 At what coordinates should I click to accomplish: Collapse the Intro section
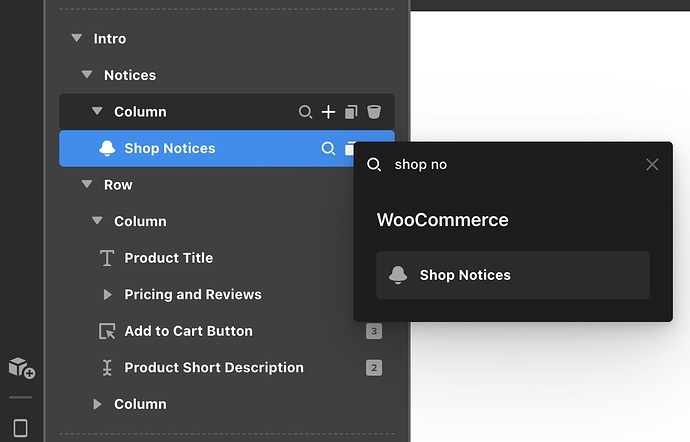76,39
